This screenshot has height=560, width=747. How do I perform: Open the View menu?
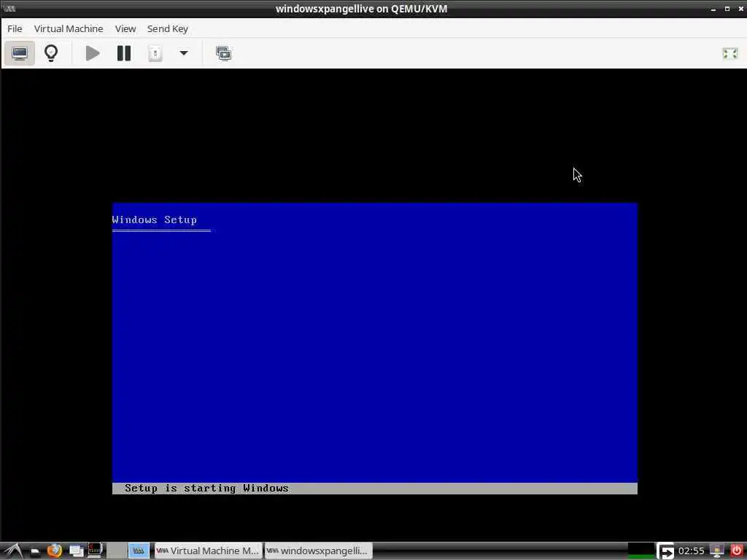pyautogui.click(x=125, y=28)
